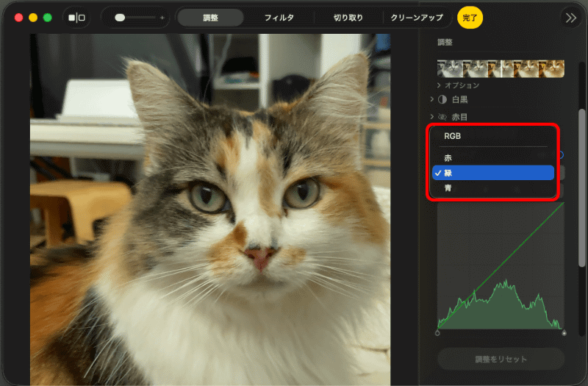The image size is (588, 386).
Task: Choose 緑 in the channel menu
Action: [493, 173]
